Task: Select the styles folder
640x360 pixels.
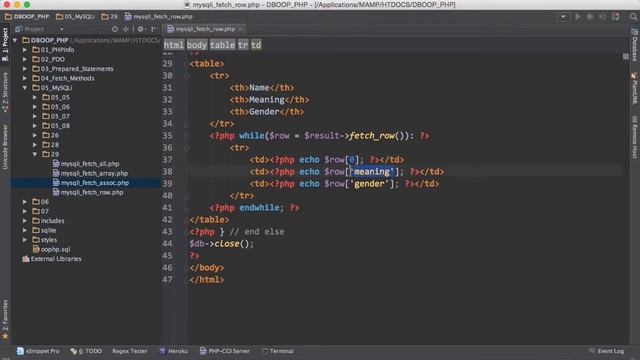Action: (44, 240)
